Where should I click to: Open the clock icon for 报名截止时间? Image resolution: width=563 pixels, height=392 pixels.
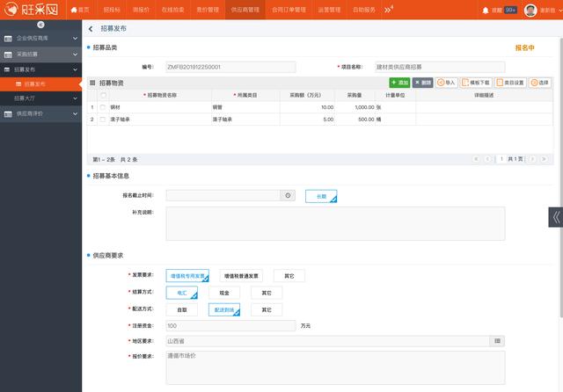coord(288,195)
